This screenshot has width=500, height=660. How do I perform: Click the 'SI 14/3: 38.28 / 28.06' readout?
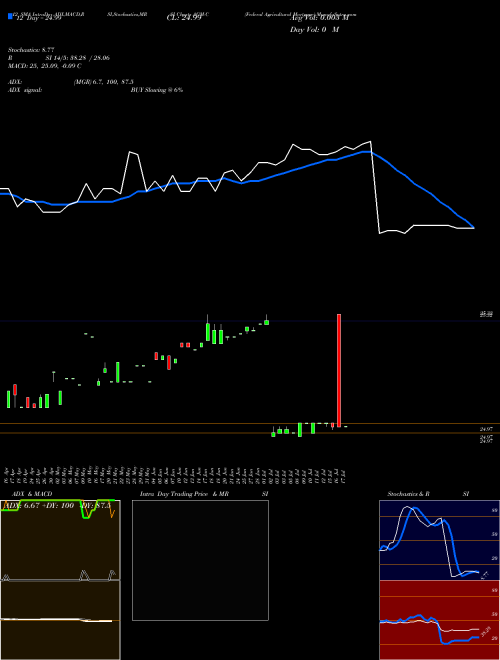[78, 58]
